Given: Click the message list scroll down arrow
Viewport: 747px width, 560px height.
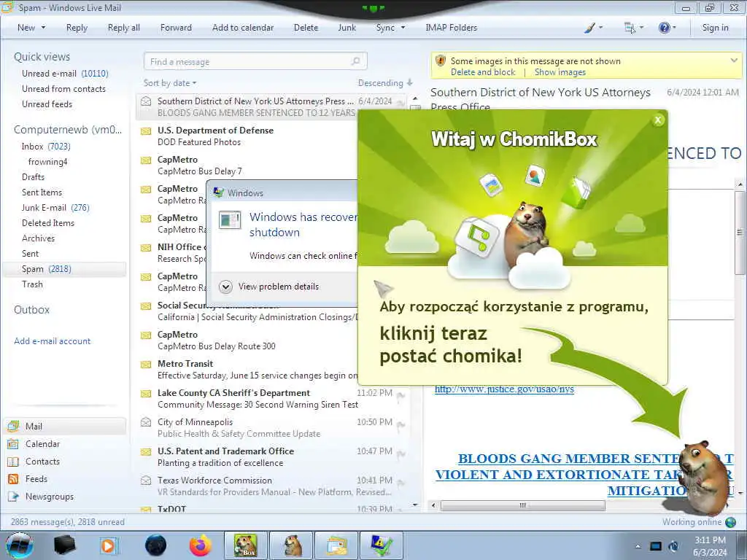Looking at the screenshot, I should (x=415, y=505).
